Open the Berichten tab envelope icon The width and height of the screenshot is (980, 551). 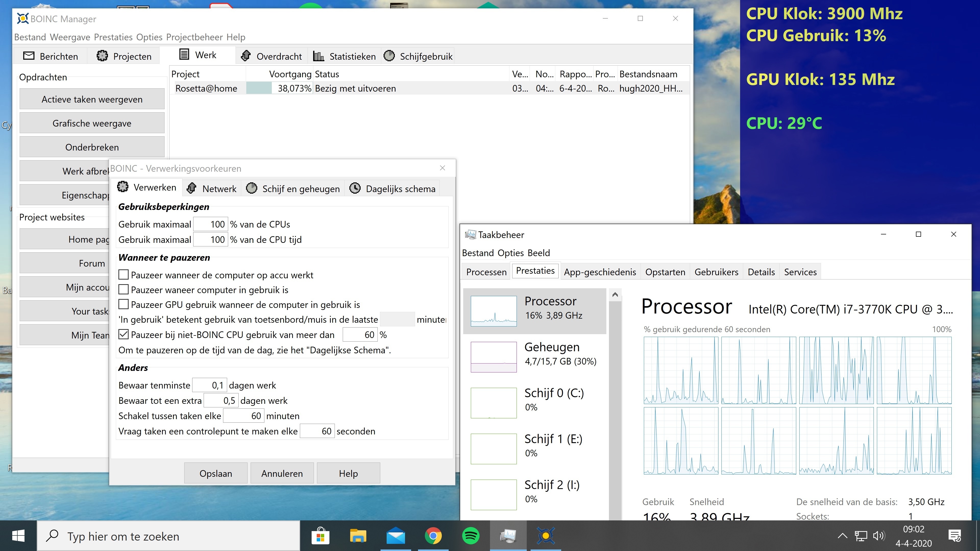29,56
